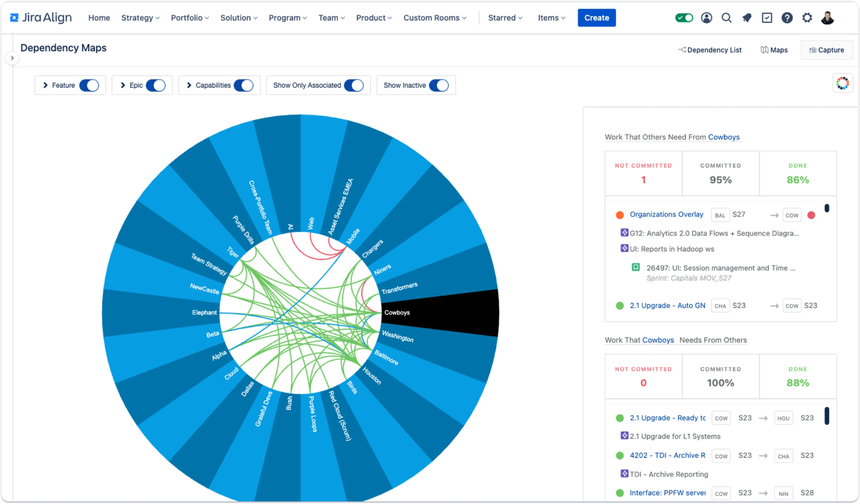Image resolution: width=860 pixels, height=504 pixels.
Task: Open the Portfolio dropdown menu
Action: point(190,18)
